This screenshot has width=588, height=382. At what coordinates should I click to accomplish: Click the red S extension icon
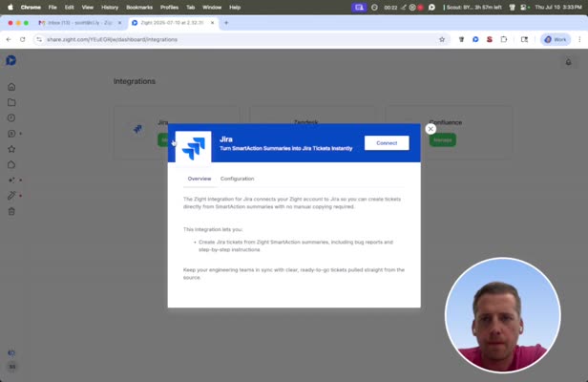pyautogui.click(x=490, y=39)
